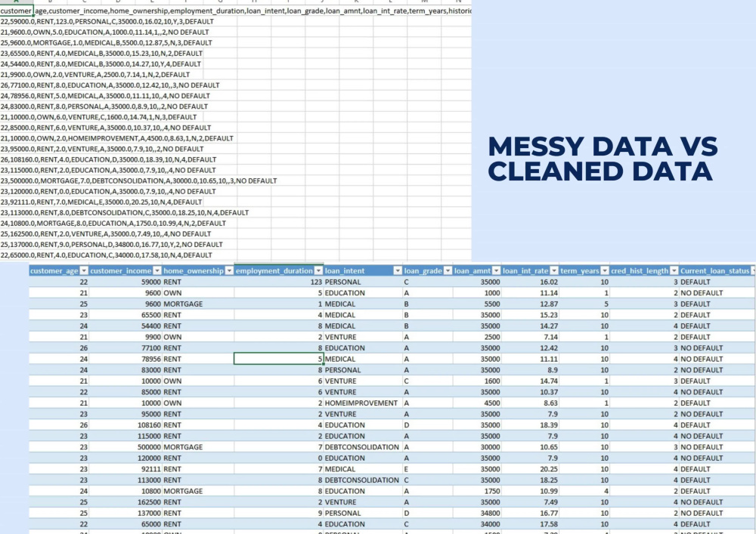Click the customer_age header in cleaned table

click(x=54, y=270)
